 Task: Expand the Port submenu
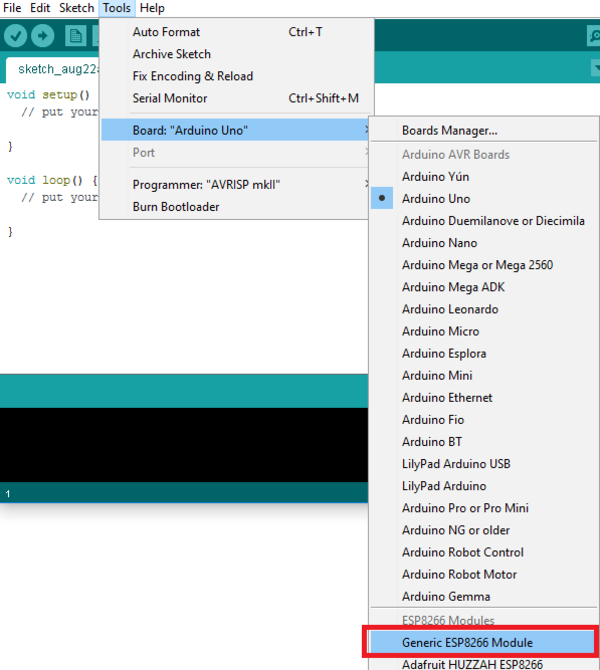coord(235,153)
